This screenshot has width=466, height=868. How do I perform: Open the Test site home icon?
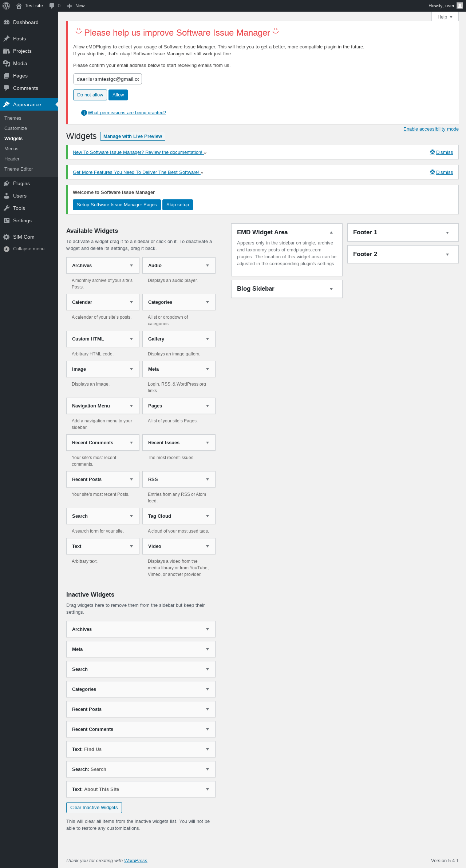[19, 6]
